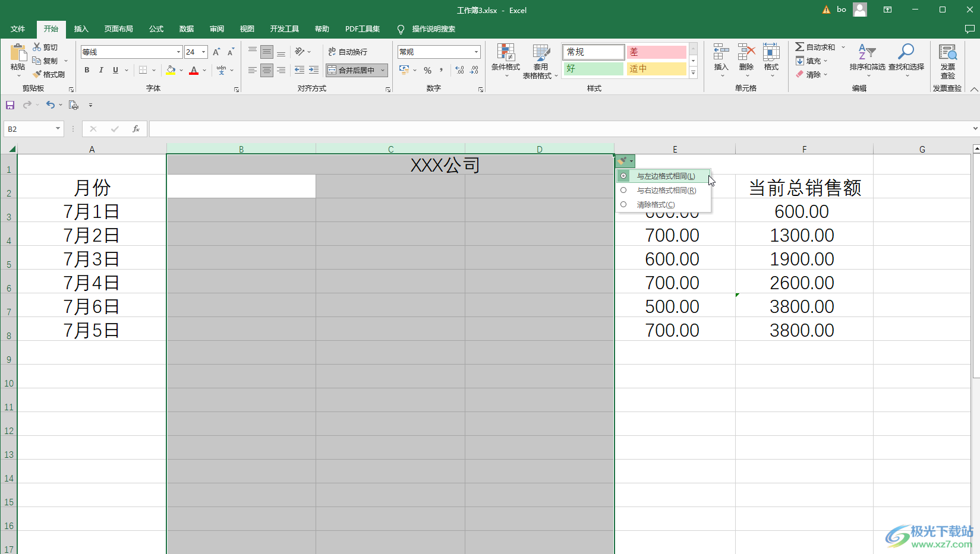This screenshot has height=554, width=980.
Task: Open the number format dropdown (常规)
Action: click(476, 52)
